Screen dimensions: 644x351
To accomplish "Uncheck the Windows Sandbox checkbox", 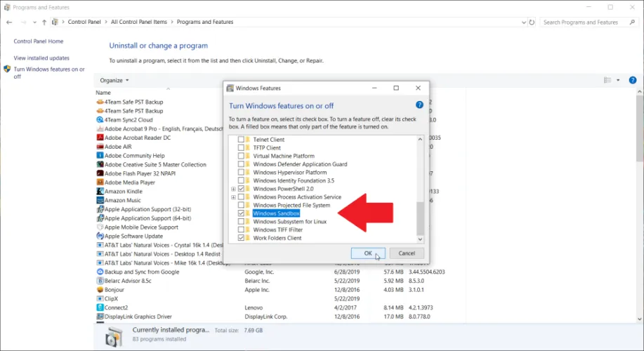I will point(242,213).
